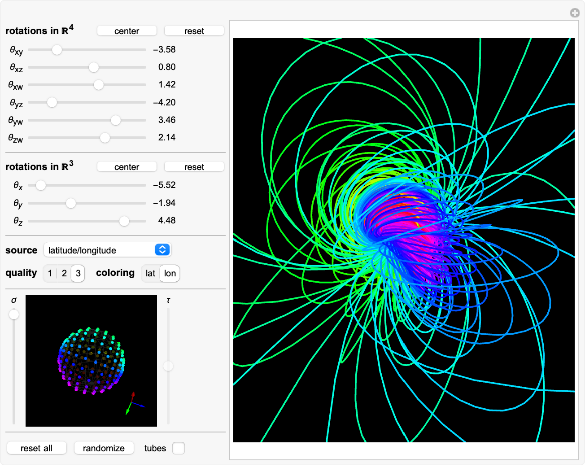Click the axes triad icon in preview
This screenshot has width=585, height=466.
pos(134,403)
